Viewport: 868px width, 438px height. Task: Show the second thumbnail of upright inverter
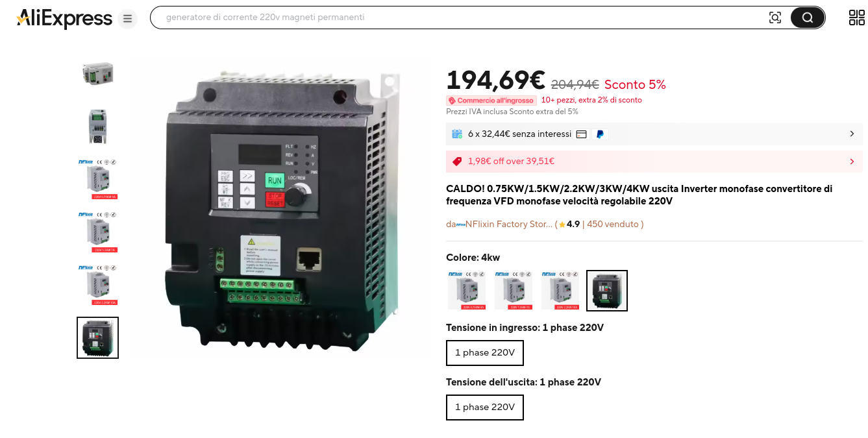coord(97,126)
